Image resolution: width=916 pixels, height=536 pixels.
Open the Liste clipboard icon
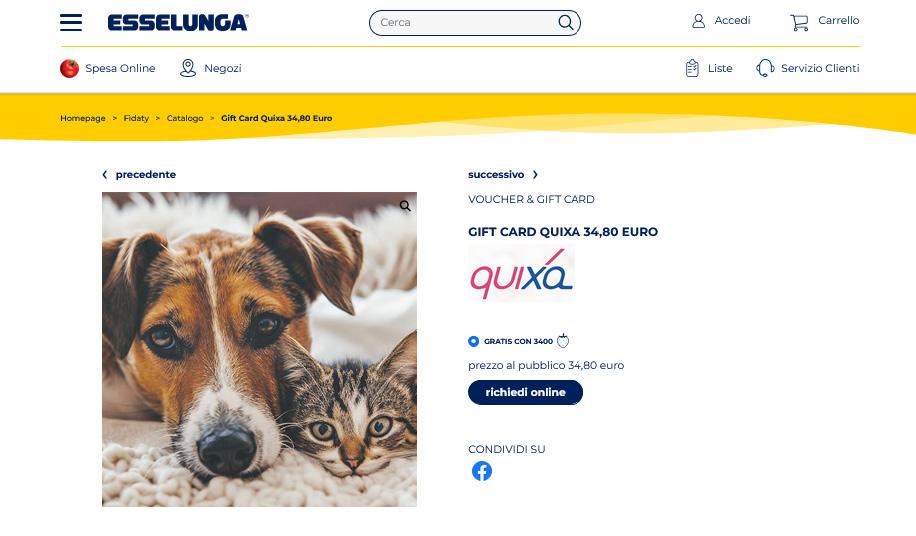coord(692,68)
